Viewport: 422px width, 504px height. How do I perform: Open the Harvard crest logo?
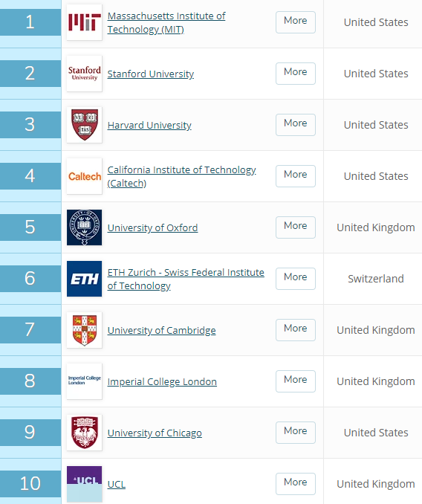click(85, 125)
